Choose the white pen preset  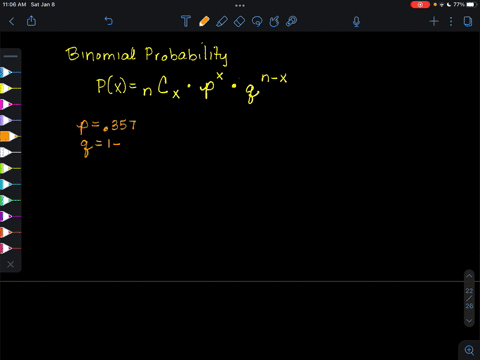10,152
